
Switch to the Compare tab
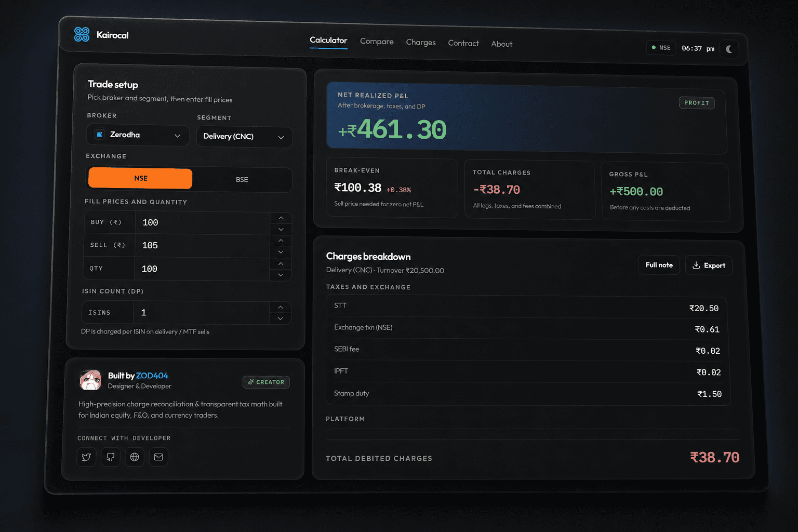(377, 42)
